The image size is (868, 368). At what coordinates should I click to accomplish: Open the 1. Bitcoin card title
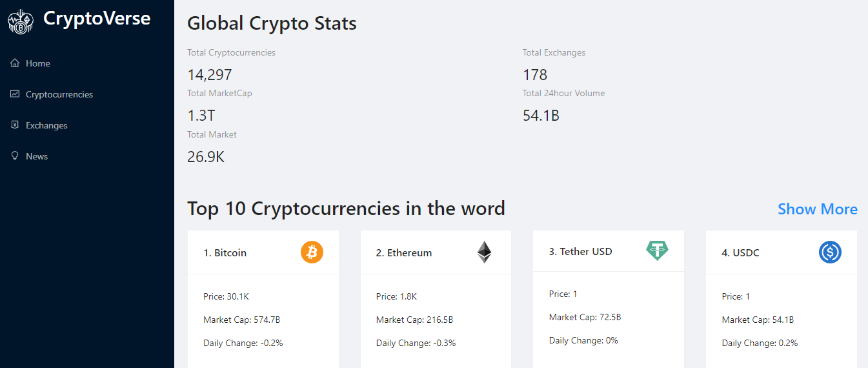(225, 253)
